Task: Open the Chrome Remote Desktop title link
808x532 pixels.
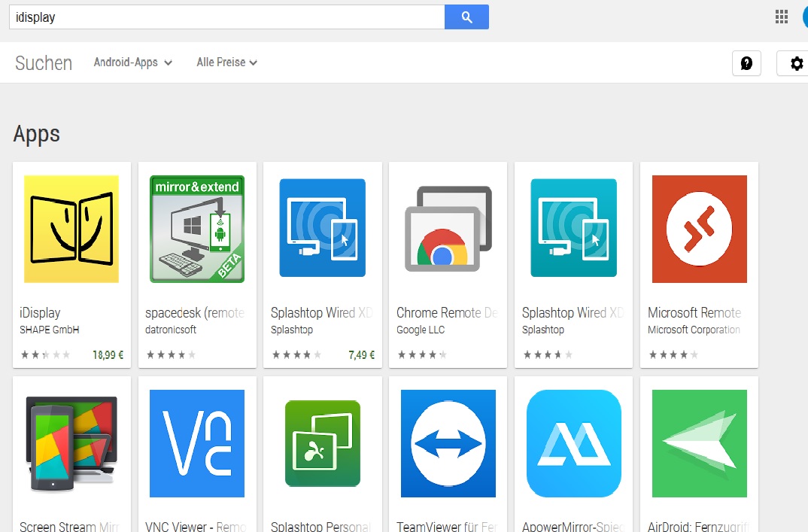Action: pyautogui.click(x=448, y=313)
